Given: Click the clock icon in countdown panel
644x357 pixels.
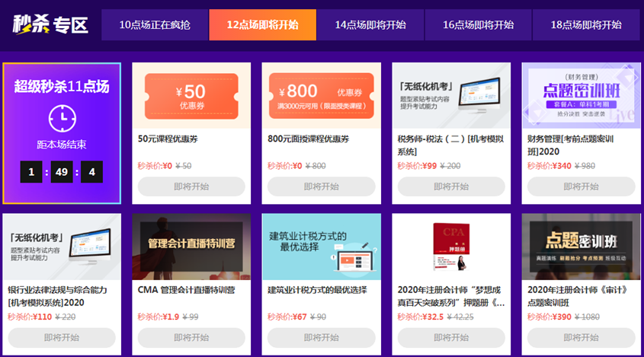Looking at the screenshot, I should pyautogui.click(x=62, y=119).
